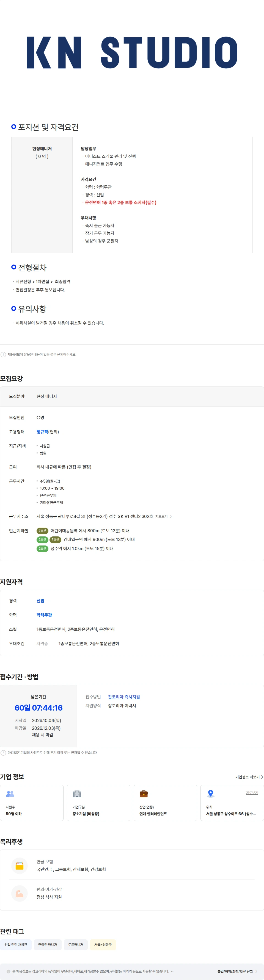Click the chevron next to 오류 신고
This screenshot has height=980, width=264.
[256, 971]
